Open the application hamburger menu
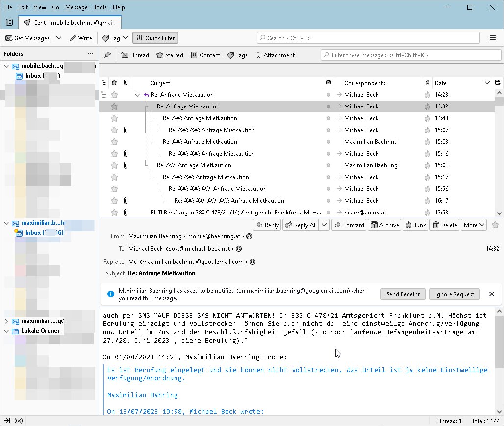Screen dimensions: 504x426 [493, 38]
